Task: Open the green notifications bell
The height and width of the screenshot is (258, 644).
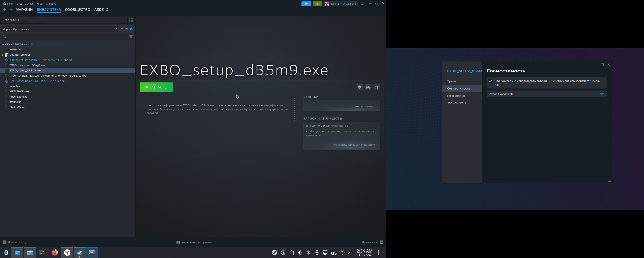Action: pyautogui.click(x=318, y=4)
